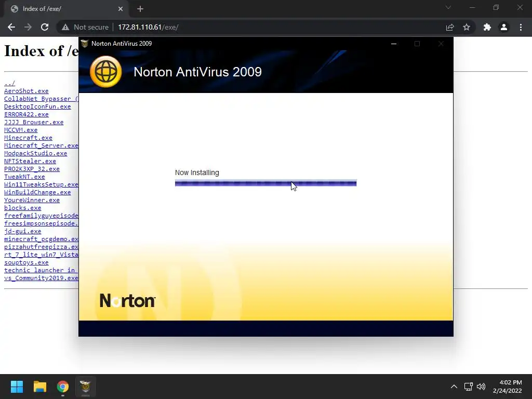Open JJJJ_Browser.exe link
The width and height of the screenshot is (532, 399).
tap(34, 122)
